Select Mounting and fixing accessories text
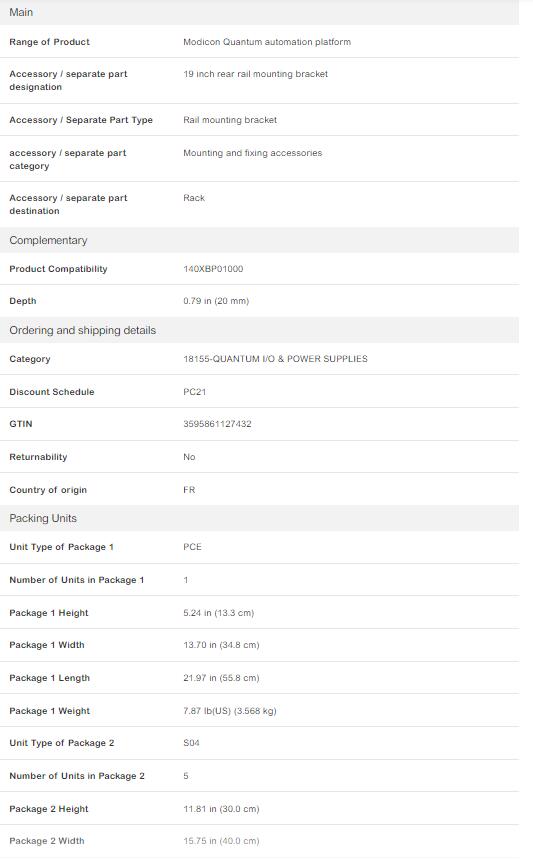The image size is (533, 860). 253,153
